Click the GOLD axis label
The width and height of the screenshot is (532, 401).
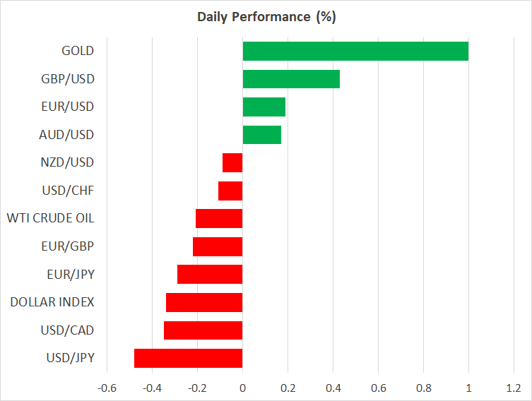78,51
